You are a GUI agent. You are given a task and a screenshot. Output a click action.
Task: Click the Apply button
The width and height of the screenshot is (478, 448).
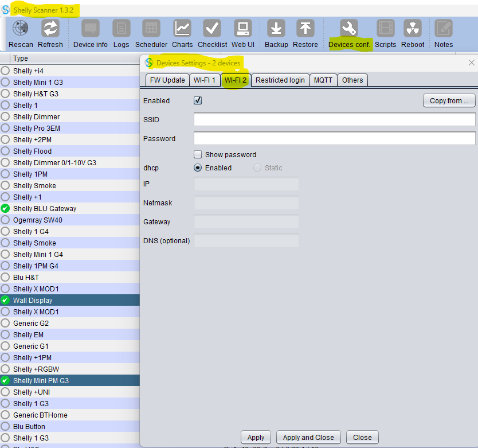click(256, 437)
